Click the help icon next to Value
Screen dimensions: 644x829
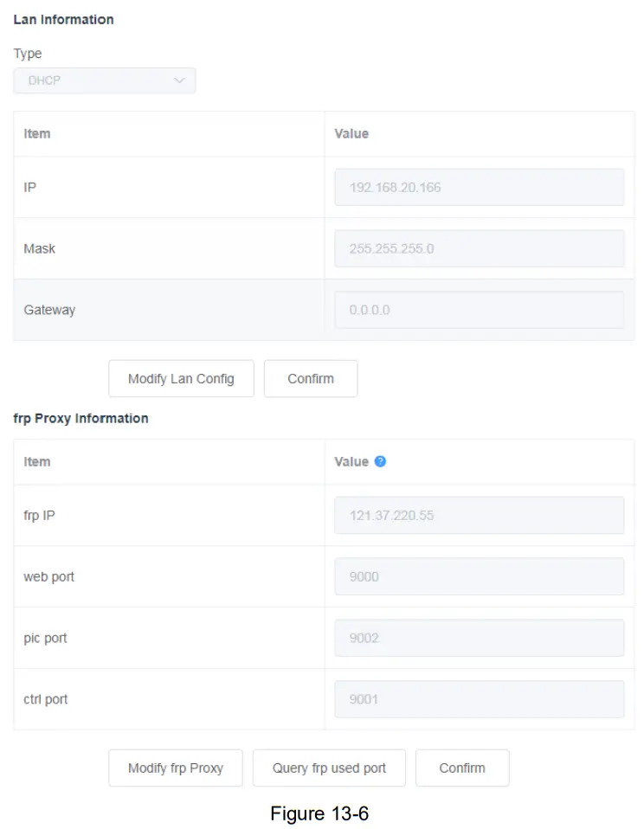pyautogui.click(x=380, y=461)
